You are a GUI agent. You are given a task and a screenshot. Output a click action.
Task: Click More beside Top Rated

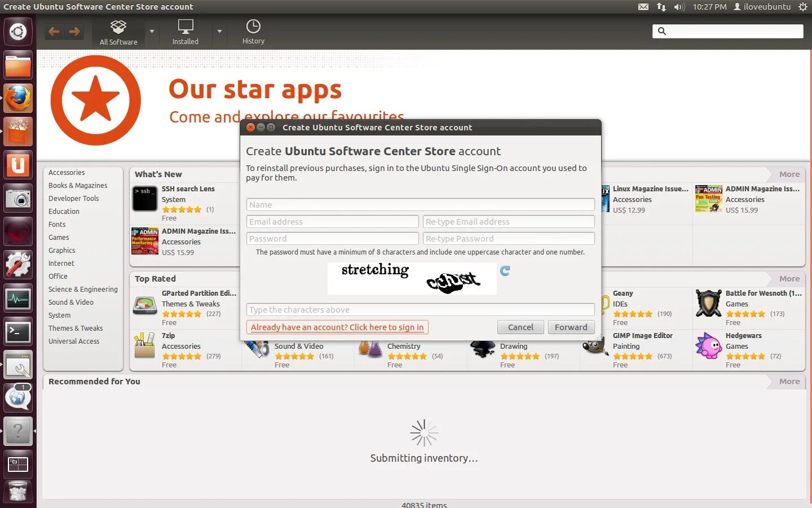point(789,279)
